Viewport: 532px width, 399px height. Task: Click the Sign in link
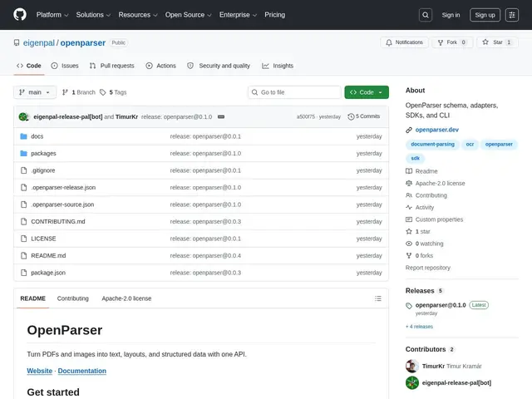pos(451,15)
